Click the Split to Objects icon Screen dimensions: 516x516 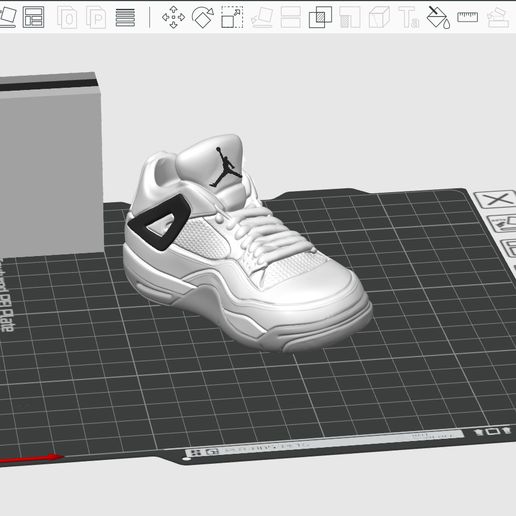click(67, 17)
